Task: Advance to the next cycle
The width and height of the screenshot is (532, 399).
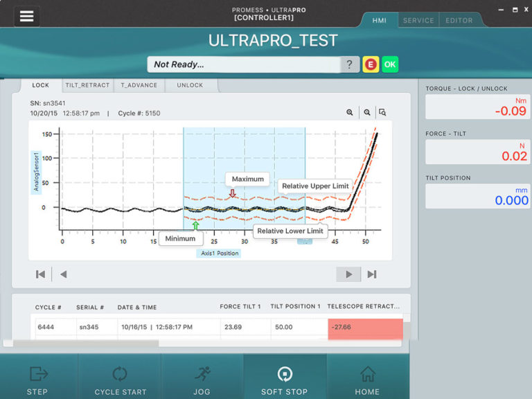Action: 348,274
